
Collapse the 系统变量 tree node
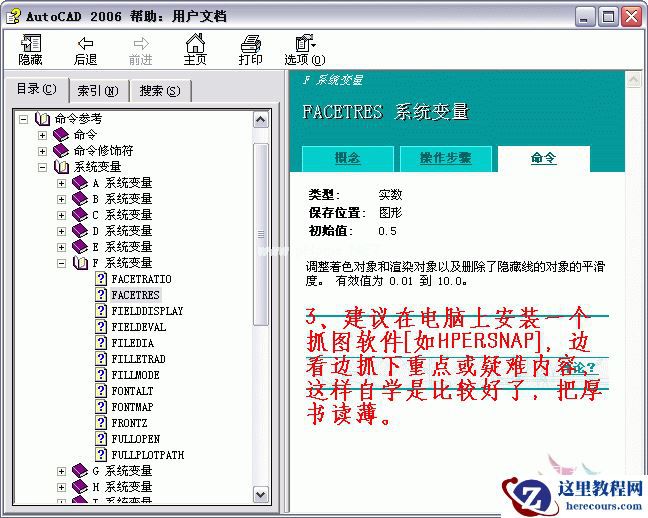click(42, 167)
